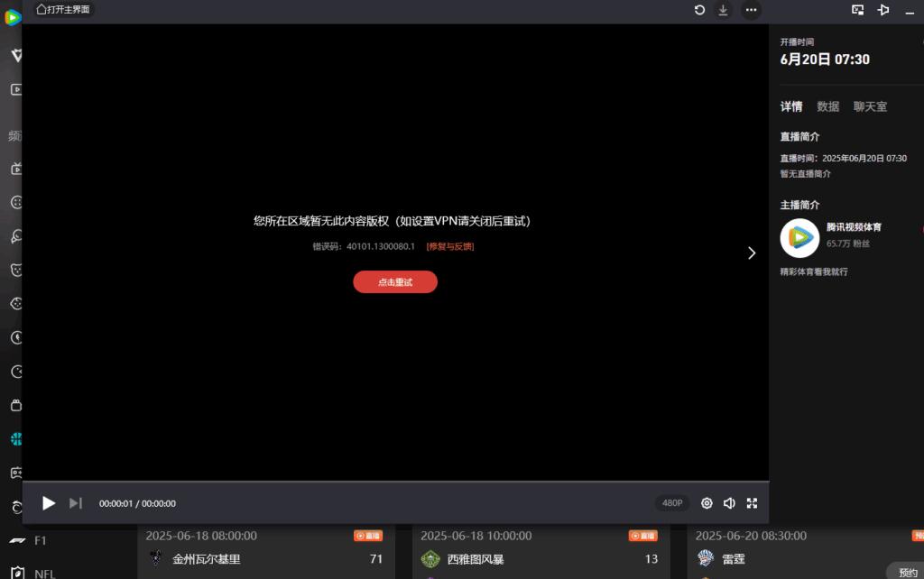Open 腾讯视频体育 host avatar

tap(799, 237)
